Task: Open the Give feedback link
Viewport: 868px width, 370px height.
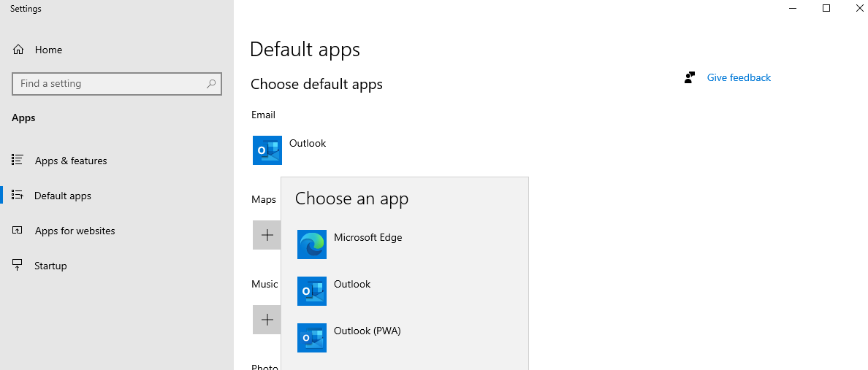Action: [x=739, y=77]
